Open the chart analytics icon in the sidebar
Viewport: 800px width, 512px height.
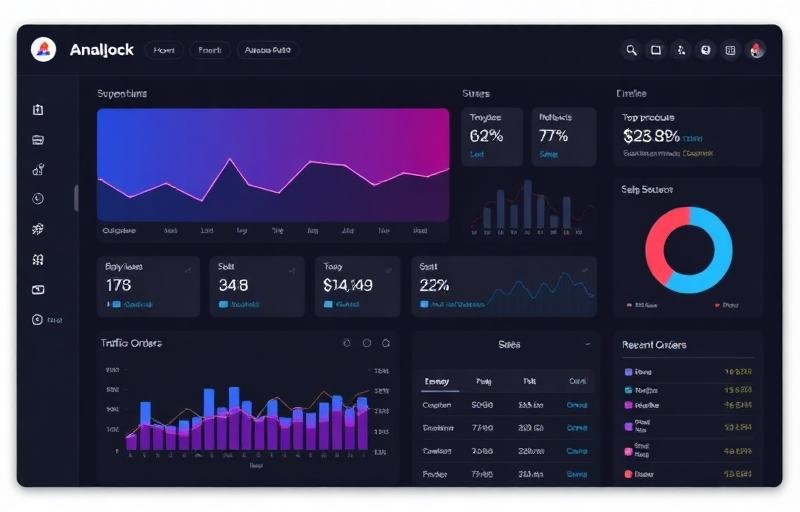point(38,169)
